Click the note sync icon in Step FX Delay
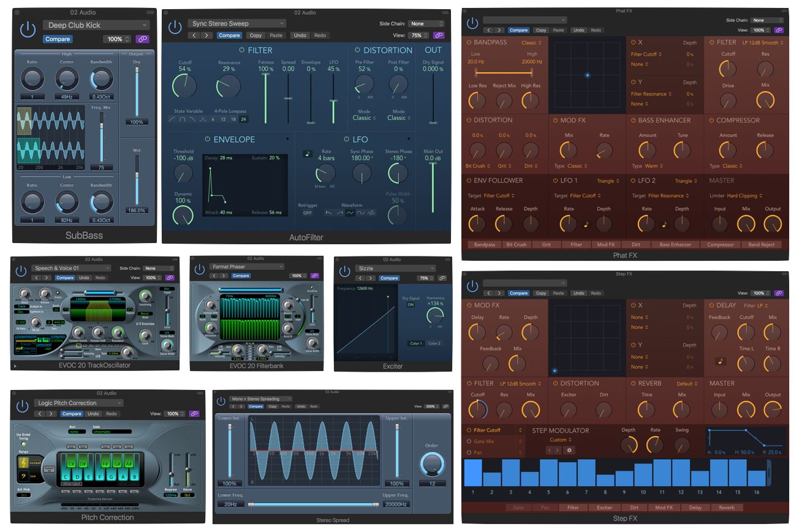 (721, 361)
